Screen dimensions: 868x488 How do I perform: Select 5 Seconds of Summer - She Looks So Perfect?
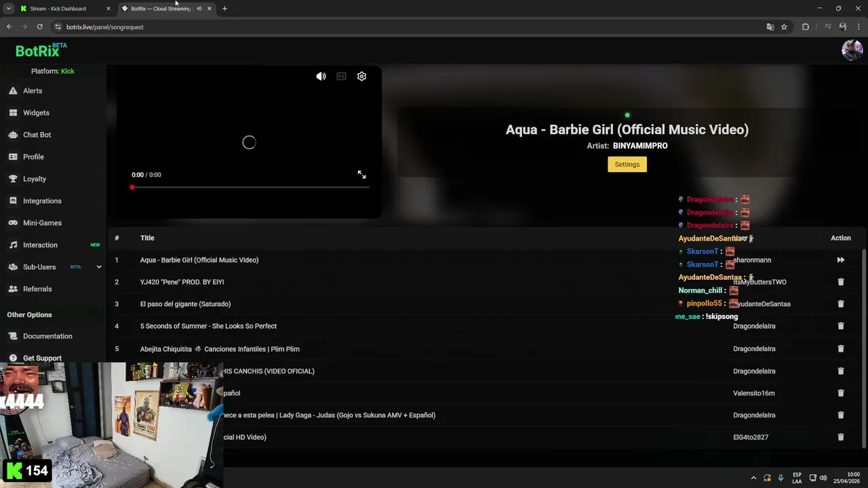tap(208, 326)
